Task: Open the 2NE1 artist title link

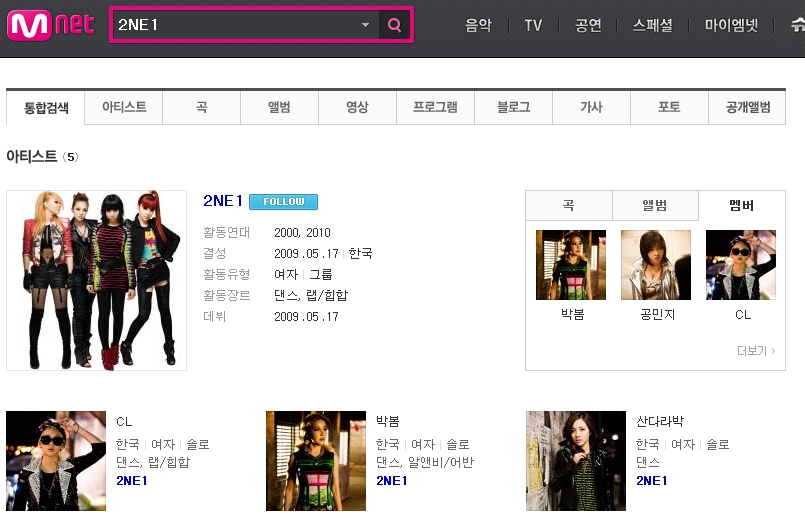Action: tap(223, 201)
